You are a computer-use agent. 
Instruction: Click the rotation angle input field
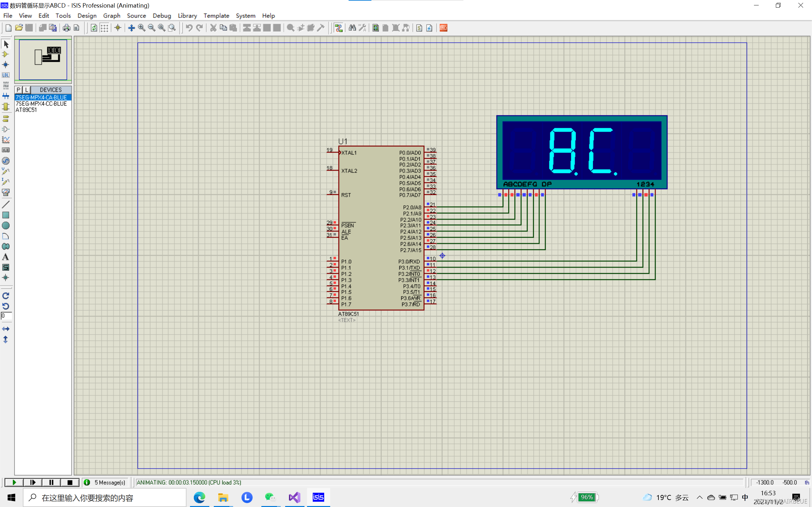6,316
